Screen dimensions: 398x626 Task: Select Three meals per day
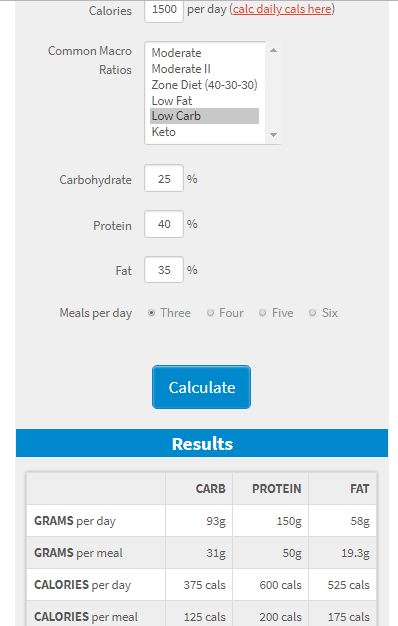click(x=151, y=313)
